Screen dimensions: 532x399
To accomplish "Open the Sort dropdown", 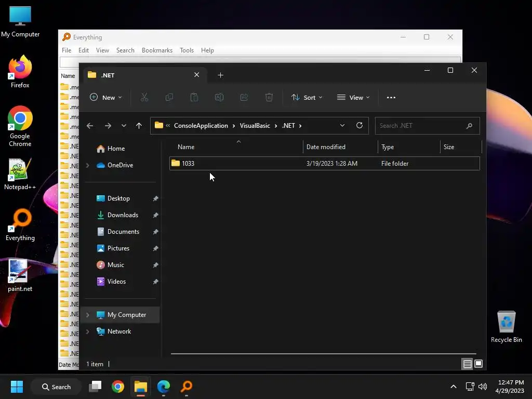I will pyautogui.click(x=307, y=97).
